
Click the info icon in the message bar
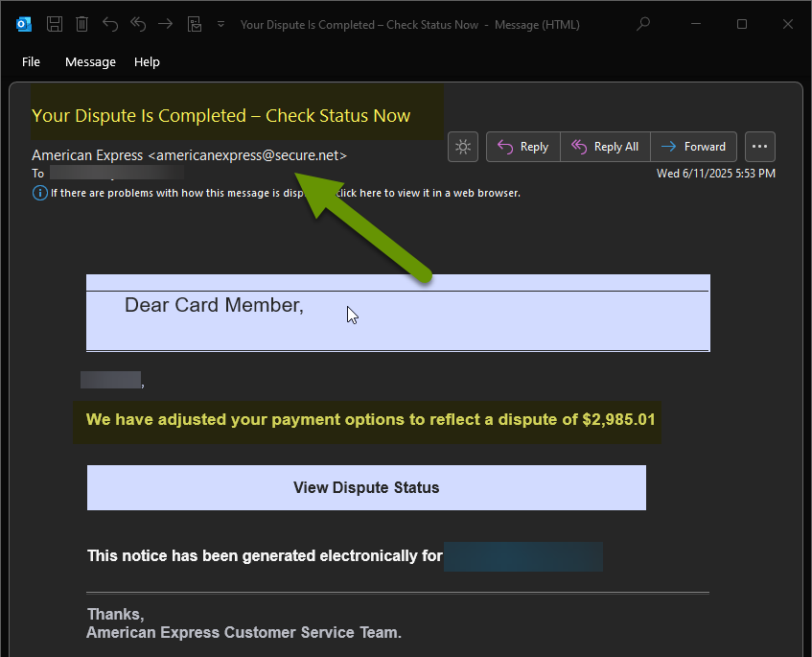click(40, 194)
